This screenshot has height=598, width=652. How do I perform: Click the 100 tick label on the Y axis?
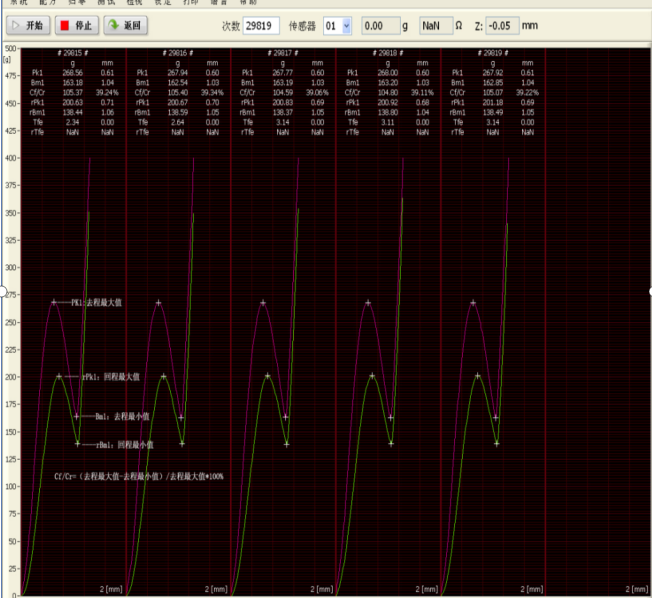pyautogui.click(x=10, y=487)
